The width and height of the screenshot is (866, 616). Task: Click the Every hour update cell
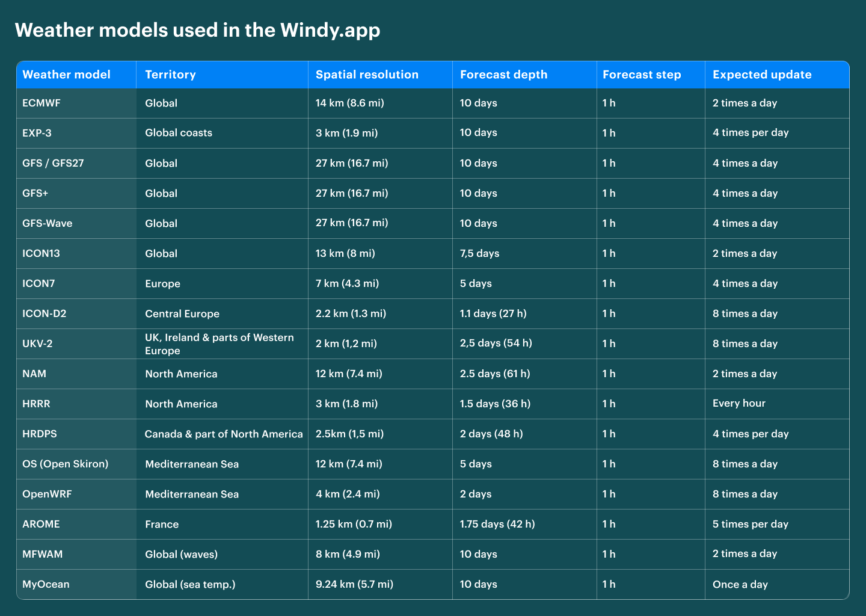739,404
